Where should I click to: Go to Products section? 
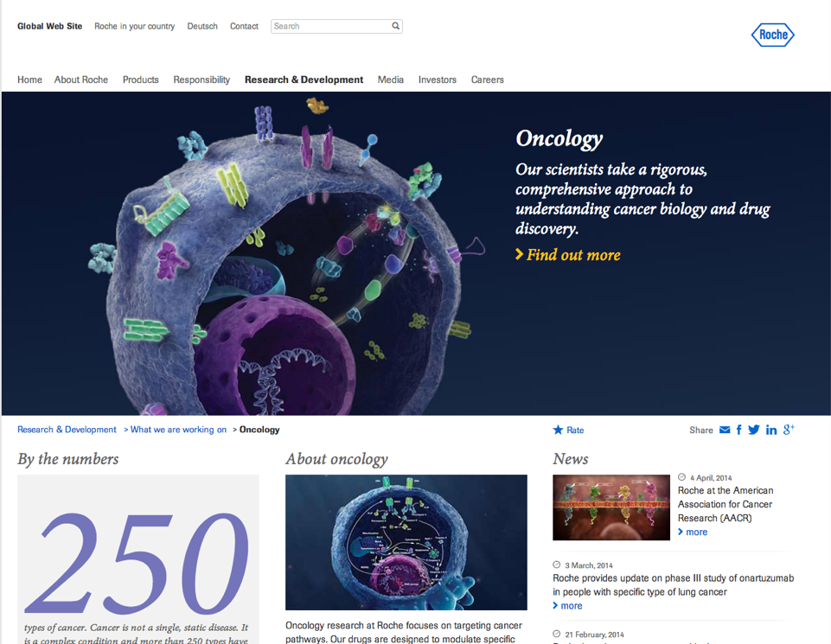(x=141, y=80)
